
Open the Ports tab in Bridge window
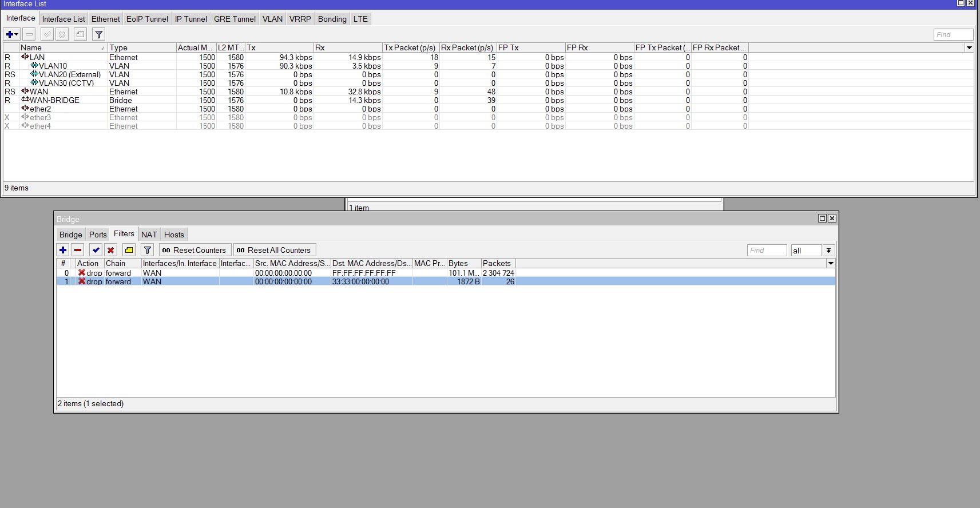point(98,235)
